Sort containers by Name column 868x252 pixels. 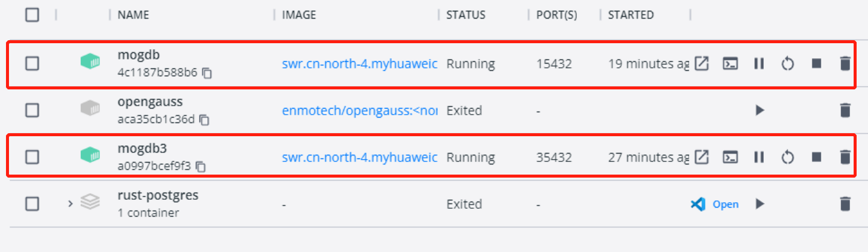[134, 15]
